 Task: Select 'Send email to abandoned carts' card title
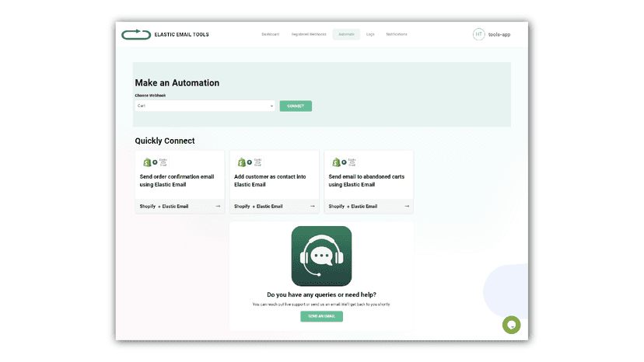pyautogui.click(x=366, y=180)
